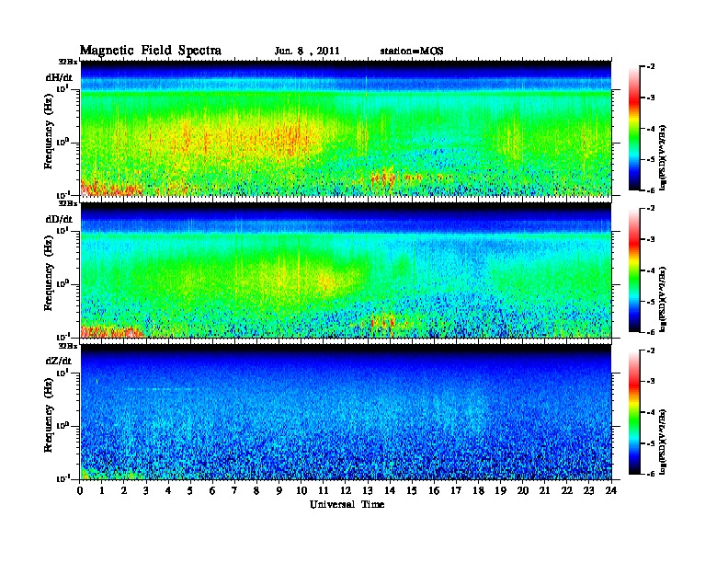The width and height of the screenshot is (728, 563).
Task: Click hour 4 tick label on time axis
Action: pos(168,491)
